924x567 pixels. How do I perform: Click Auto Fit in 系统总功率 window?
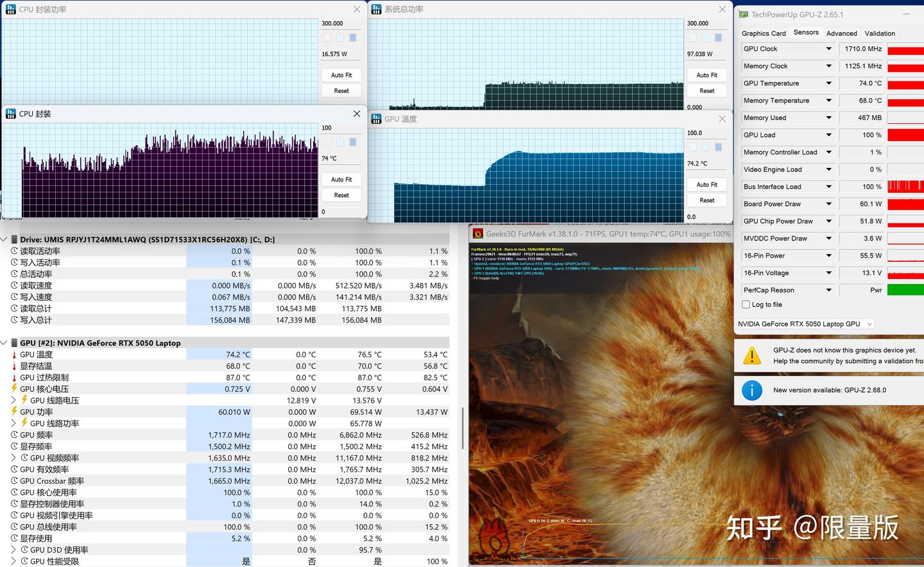click(x=707, y=75)
